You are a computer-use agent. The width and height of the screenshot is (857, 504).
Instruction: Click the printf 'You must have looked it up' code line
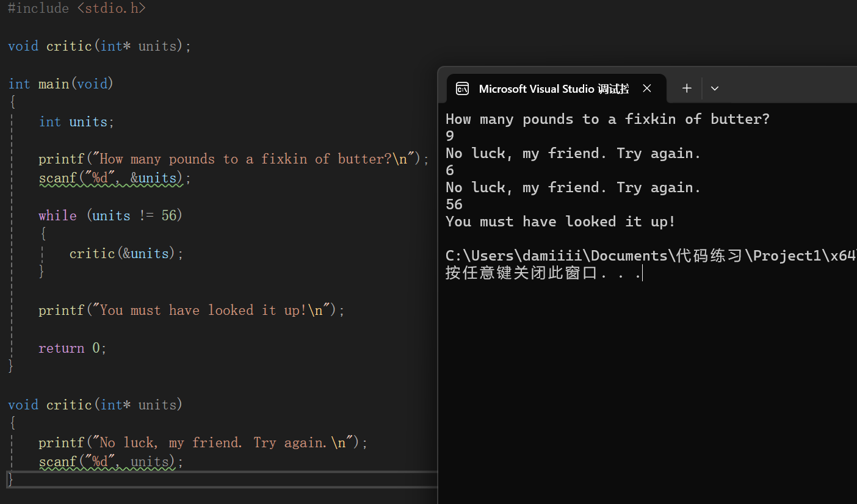192,311
